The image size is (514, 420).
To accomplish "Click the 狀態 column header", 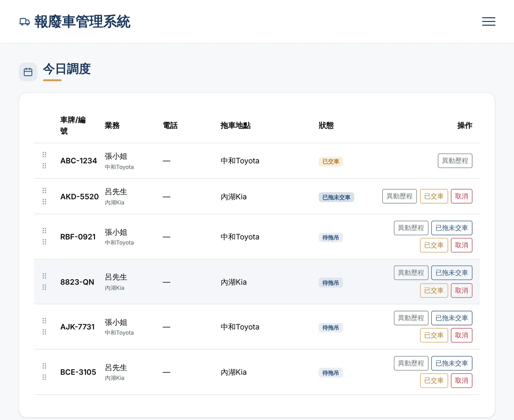I will (326, 125).
